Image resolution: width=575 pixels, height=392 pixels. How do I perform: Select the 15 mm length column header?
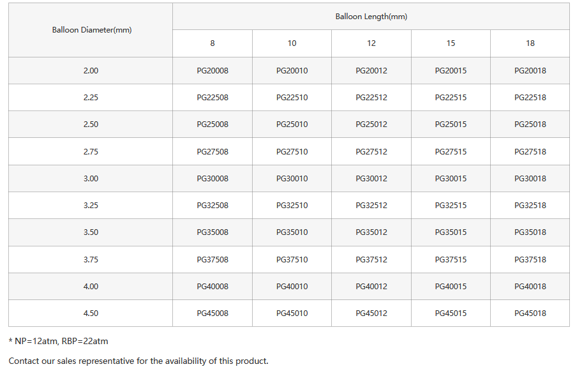pyautogui.click(x=451, y=43)
